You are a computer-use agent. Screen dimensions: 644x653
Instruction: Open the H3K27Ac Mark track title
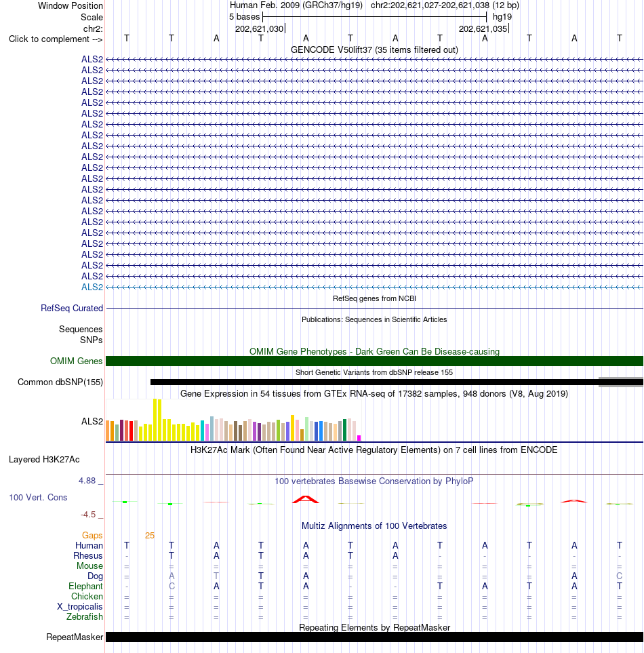point(374,450)
